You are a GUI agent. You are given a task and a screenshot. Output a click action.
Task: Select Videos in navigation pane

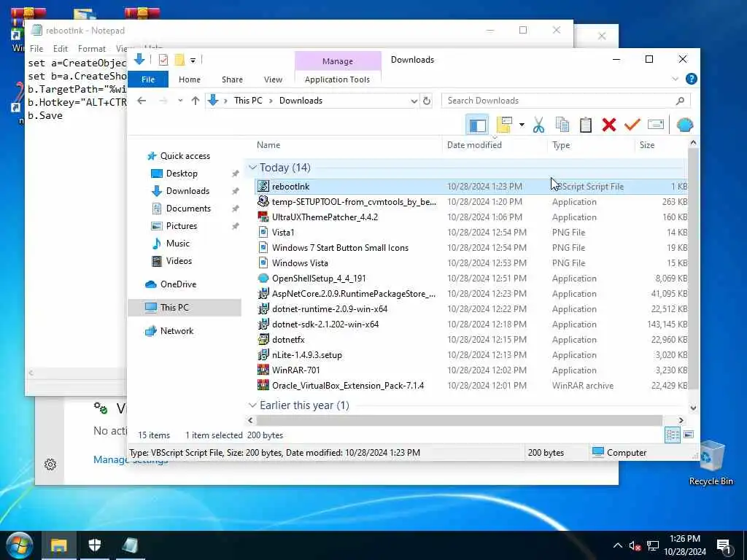pos(179,261)
